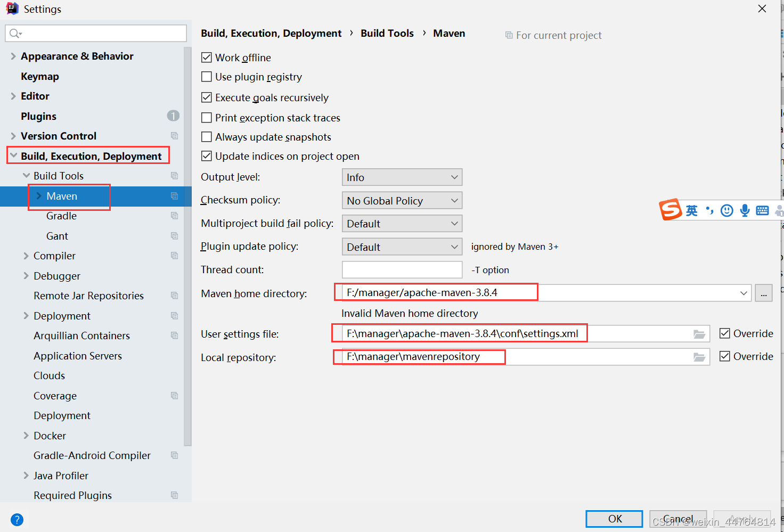Click the help question mark icon

[17, 520]
